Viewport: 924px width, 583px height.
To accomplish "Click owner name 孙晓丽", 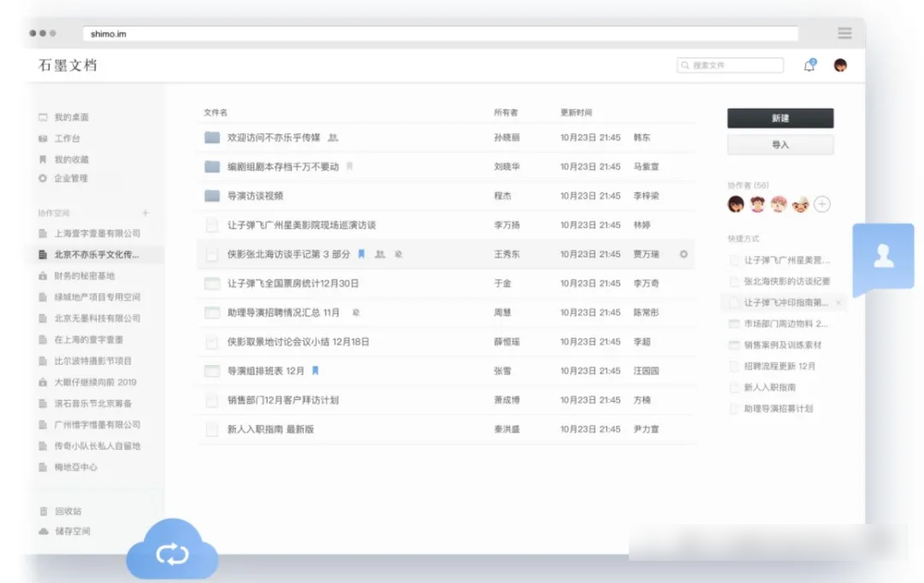I will point(506,138).
